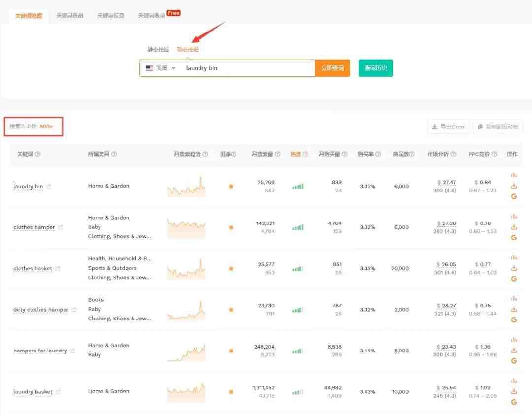The height and width of the screenshot is (415, 532).
Task: Click external link icon next to dirty clothes hamper
Action: coord(74,310)
